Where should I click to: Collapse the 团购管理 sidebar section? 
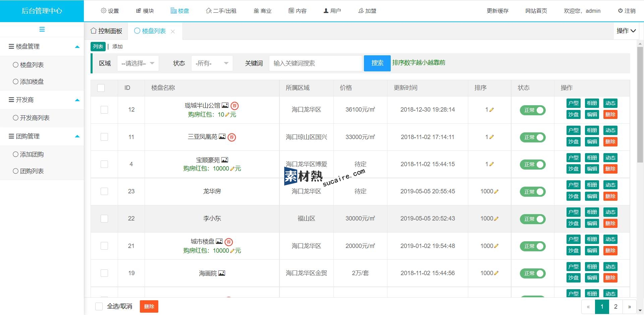42,136
